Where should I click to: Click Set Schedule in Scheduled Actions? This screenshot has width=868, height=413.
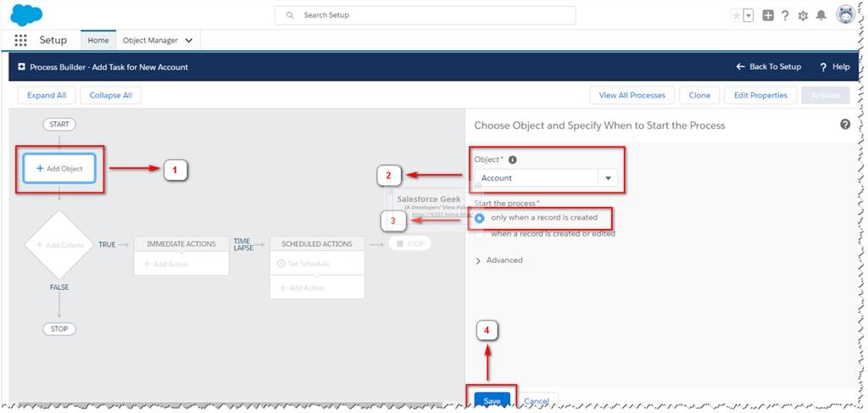[x=303, y=264]
